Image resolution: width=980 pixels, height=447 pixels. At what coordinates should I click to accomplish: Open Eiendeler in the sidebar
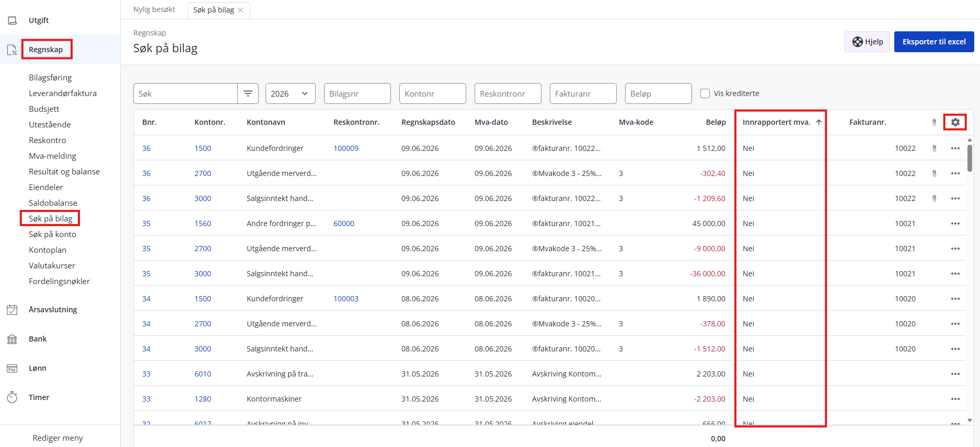pyautogui.click(x=46, y=187)
